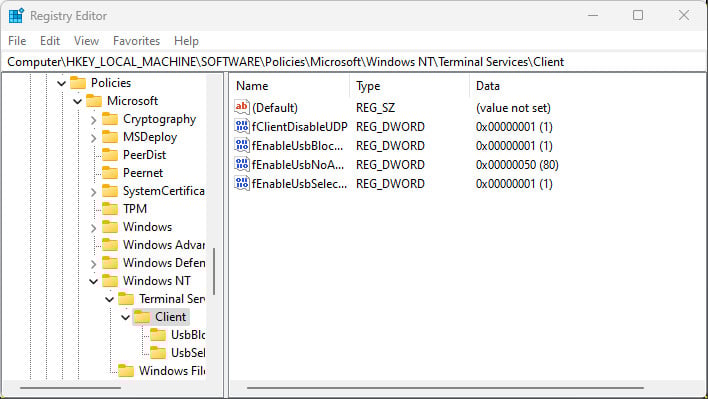The image size is (708, 399).
Task: Minimize the Registry Editor window
Action: coord(593,15)
